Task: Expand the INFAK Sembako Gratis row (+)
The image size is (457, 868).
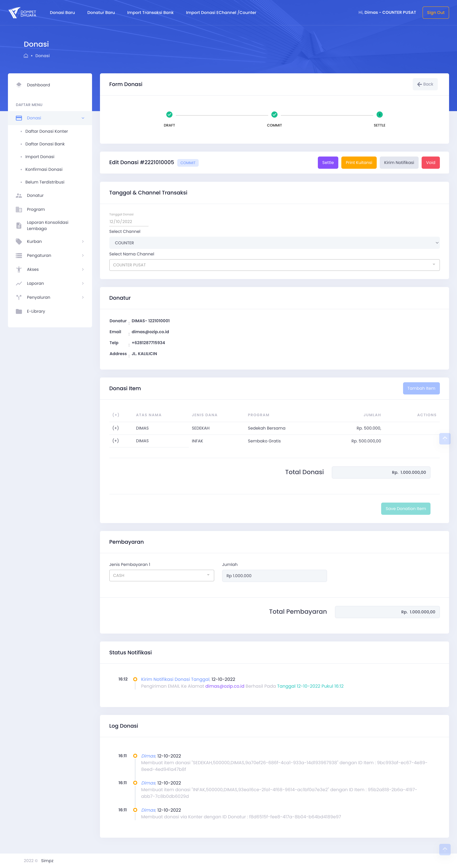Action: [116, 441]
